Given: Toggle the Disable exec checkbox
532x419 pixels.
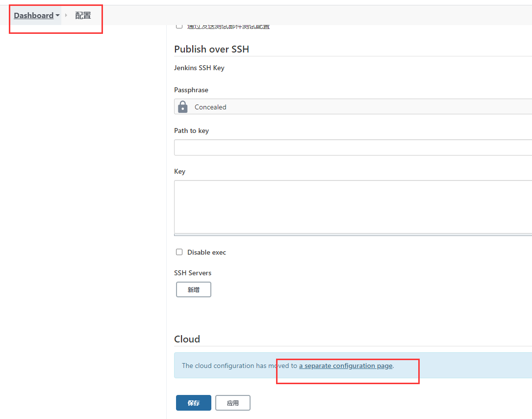Looking at the screenshot, I should (179, 252).
